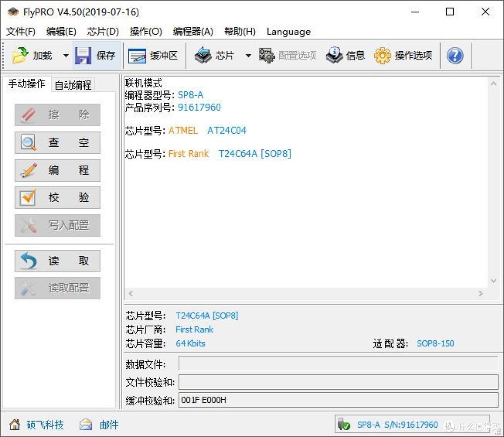Expand the Load button dropdown arrow

tap(65, 55)
